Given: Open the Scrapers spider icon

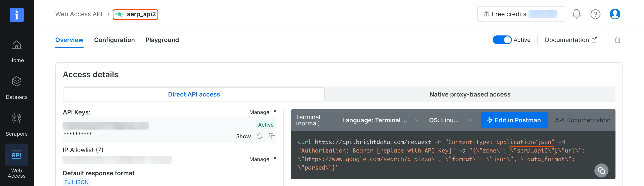Looking at the screenshot, I should click(x=16, y=118).
